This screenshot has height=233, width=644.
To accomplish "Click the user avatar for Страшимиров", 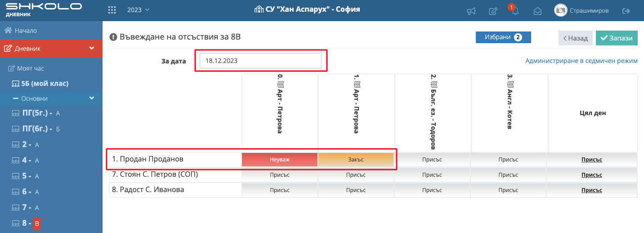I will pyautogui.click(x=560, y=10).
